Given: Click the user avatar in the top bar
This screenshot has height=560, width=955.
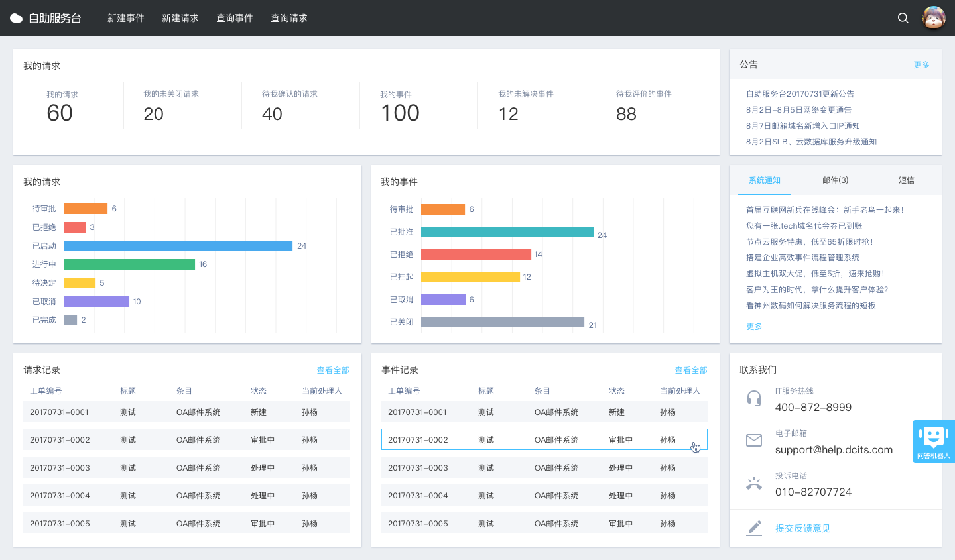Looking at the screenshot, I should (x=933, y=18).
